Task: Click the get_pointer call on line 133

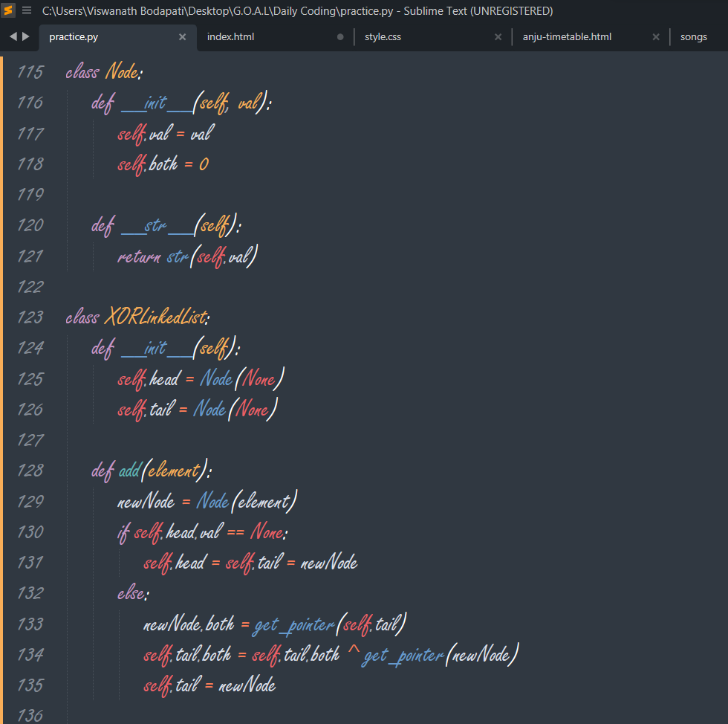Action: point(292,624)
